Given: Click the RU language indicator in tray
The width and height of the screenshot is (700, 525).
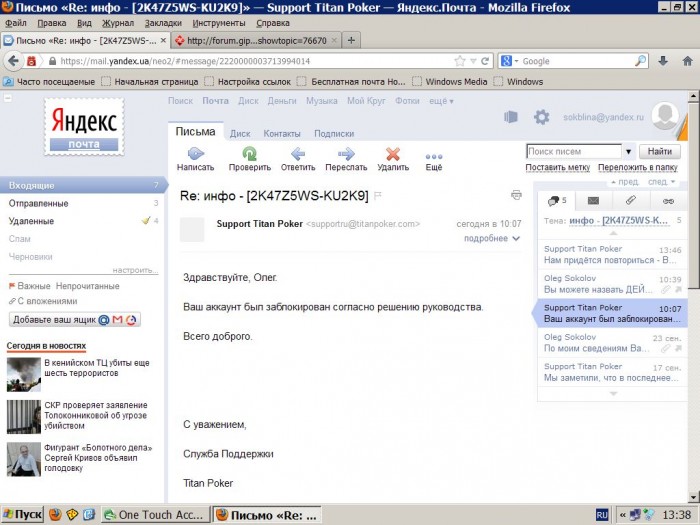Looking at the screenshot, I should [601, 515].
